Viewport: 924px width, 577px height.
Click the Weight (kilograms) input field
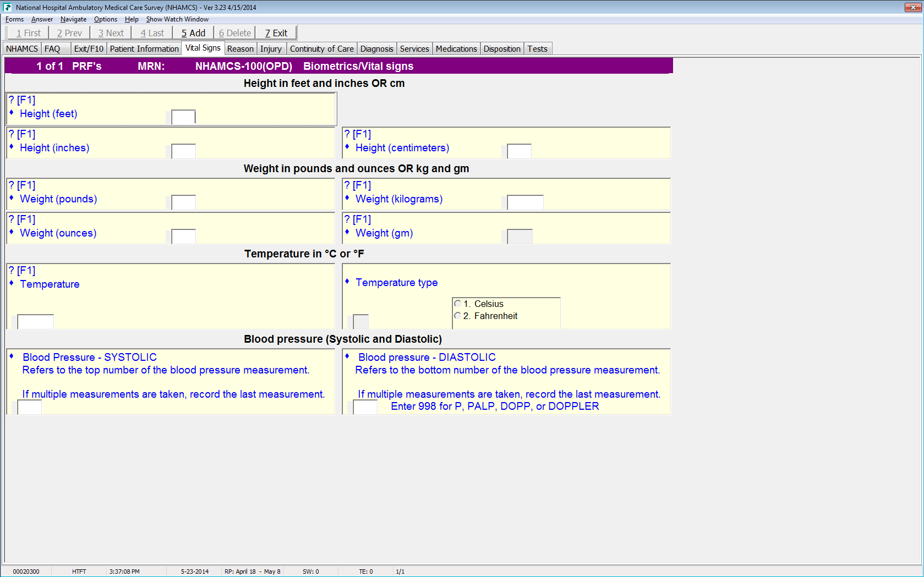coord(525,202)
